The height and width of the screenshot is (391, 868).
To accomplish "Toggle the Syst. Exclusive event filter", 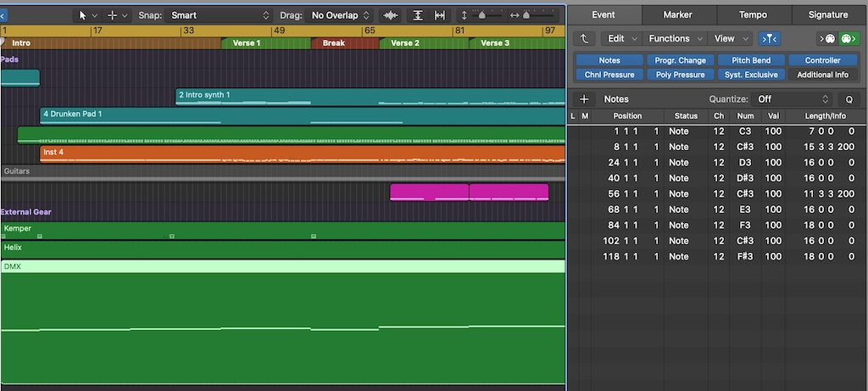I will (751, 75).
